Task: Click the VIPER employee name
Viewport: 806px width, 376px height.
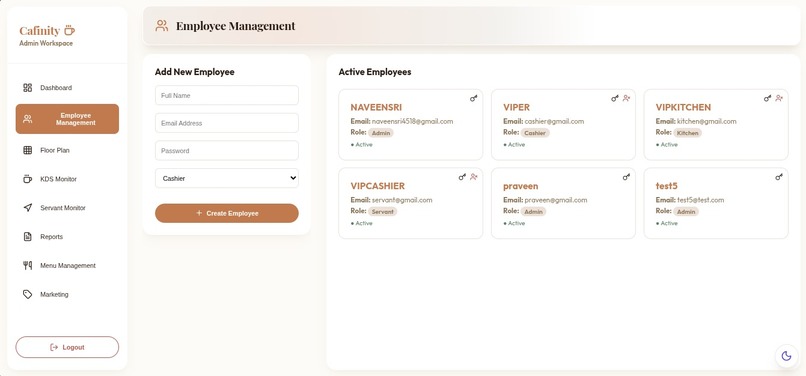Action: point(516,108)
